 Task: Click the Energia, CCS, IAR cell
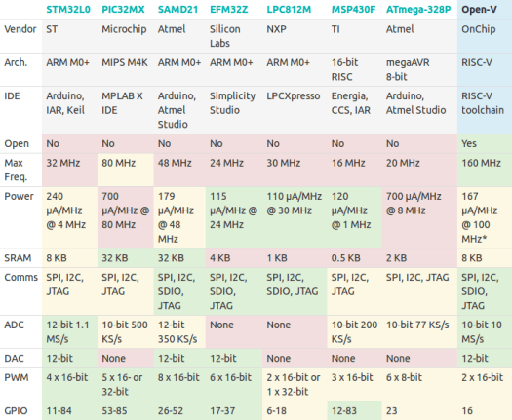[354, 110]
